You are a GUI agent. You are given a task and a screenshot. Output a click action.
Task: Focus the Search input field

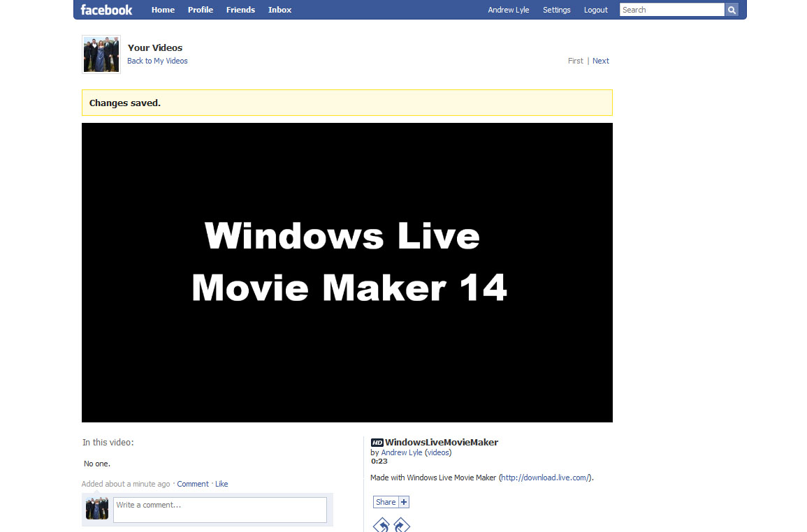671,10
